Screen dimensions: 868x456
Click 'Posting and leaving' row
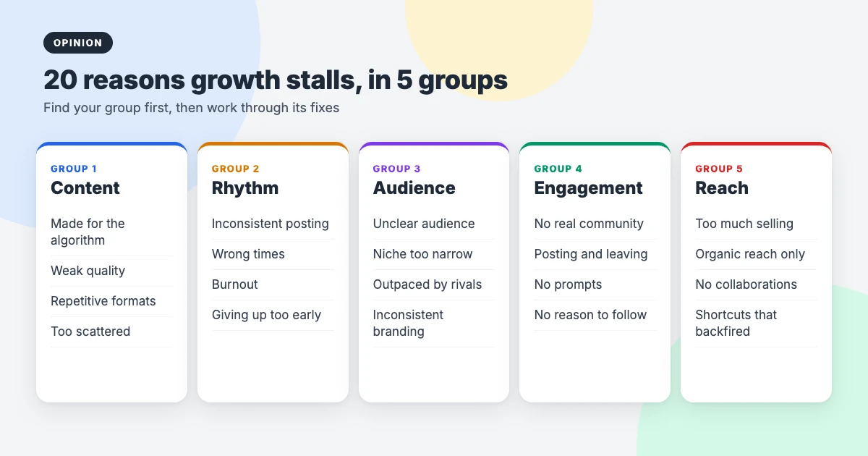tap(595, 254)
